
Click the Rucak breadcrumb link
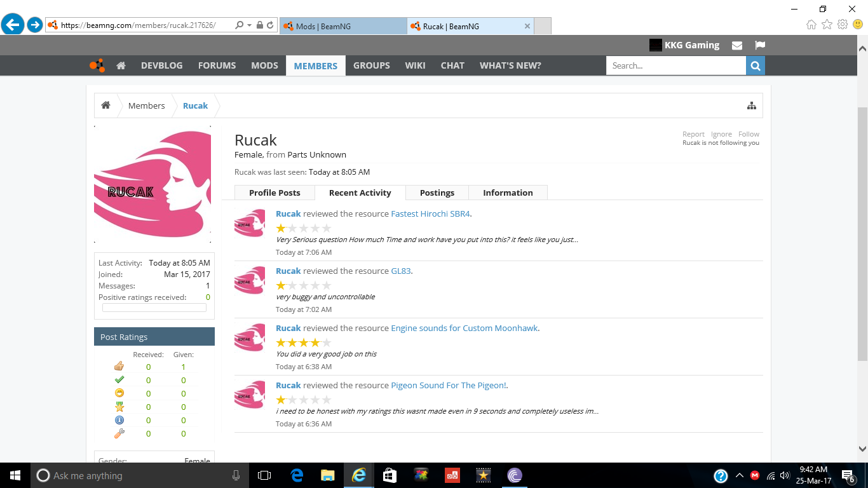(x=195, y=105)
